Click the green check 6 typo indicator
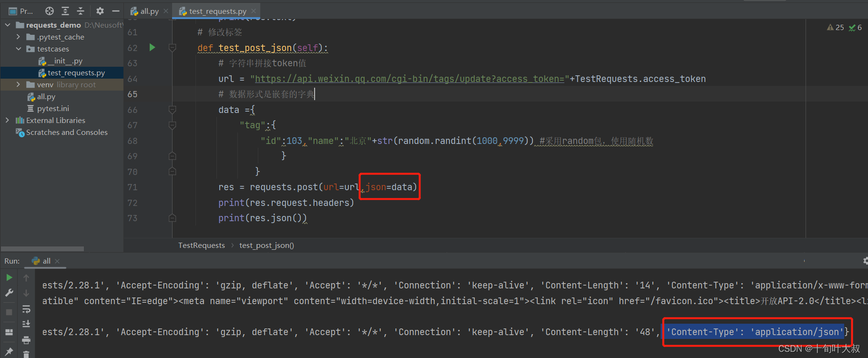This screenshot has height=358, width=868. pyautogui.click(x=855, y=28)
